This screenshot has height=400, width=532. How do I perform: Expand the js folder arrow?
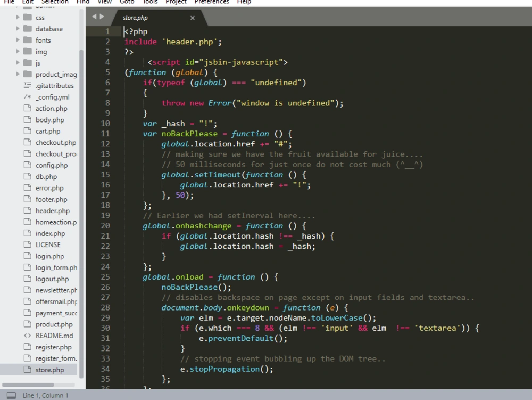coord(18,62)
